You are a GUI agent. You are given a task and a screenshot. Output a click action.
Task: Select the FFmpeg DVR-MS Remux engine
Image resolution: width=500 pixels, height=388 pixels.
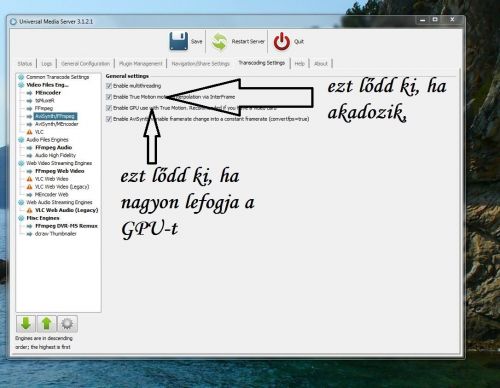(x=66, y=226)
